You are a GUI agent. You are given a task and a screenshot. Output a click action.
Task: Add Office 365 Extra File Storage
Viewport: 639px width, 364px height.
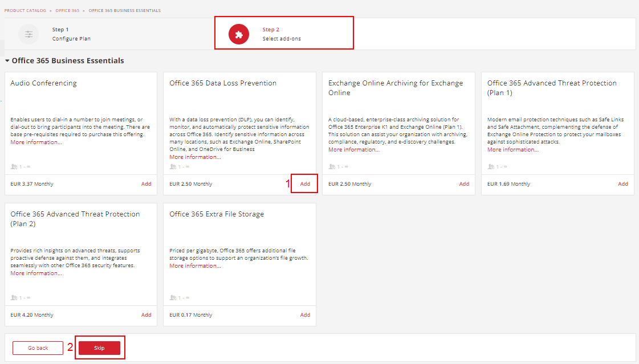tap(305, 315)
